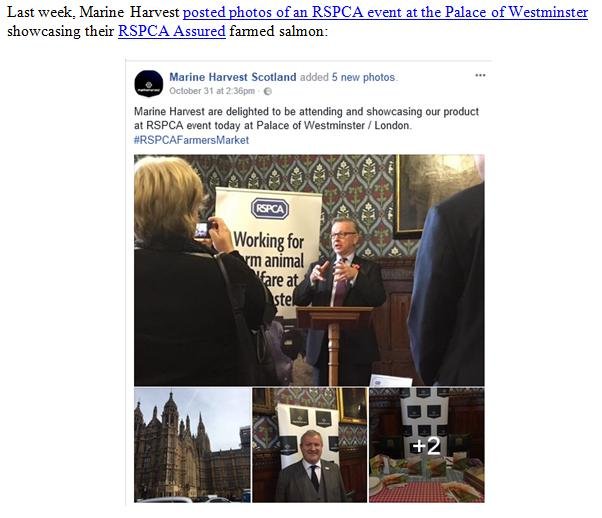Click the RSPCA logo on the banner
Viewport: 602px width, 518px height.
[270, 209]
